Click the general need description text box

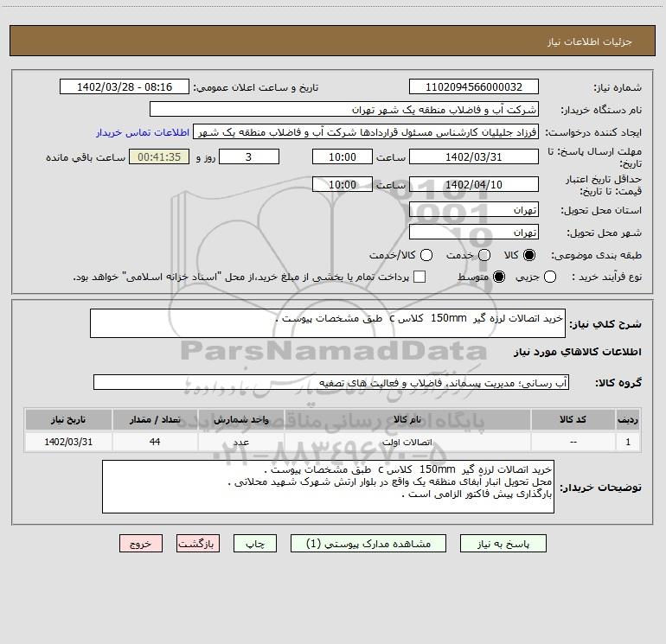pos(328,323)
